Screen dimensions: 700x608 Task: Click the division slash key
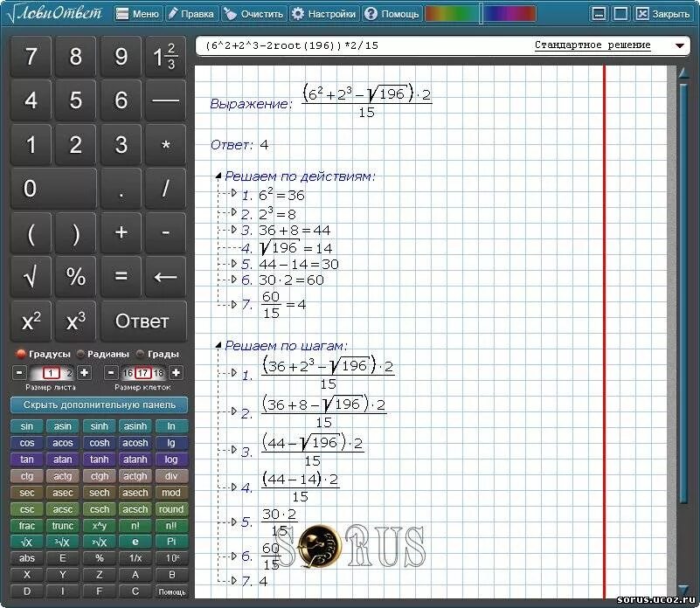[x=165, y=189]
